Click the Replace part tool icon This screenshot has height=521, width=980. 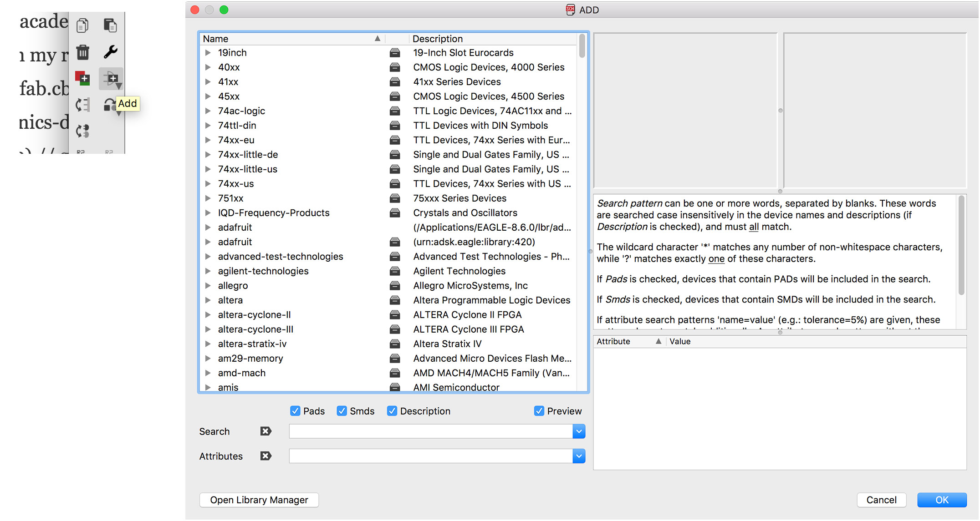click(x=110, y=104)
